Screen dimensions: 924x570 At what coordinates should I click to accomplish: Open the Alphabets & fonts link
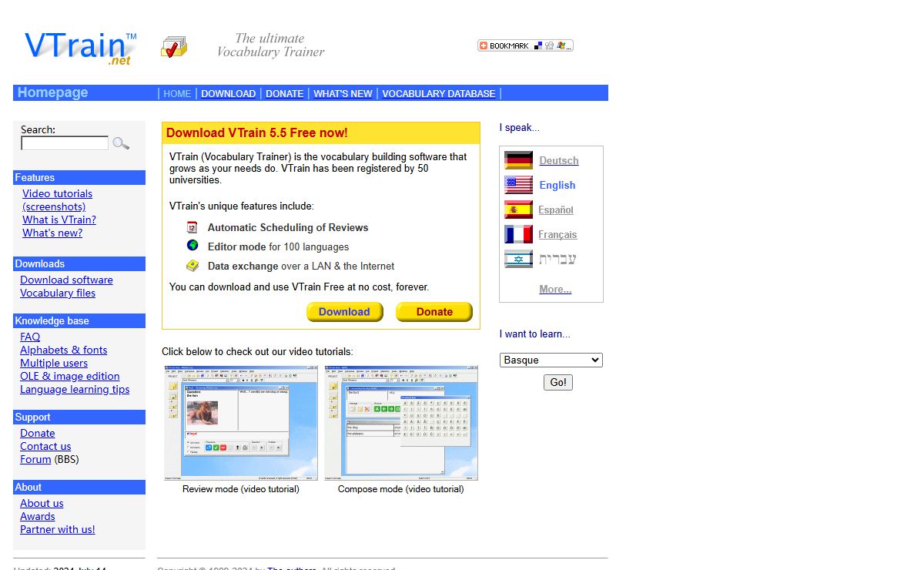64,350
